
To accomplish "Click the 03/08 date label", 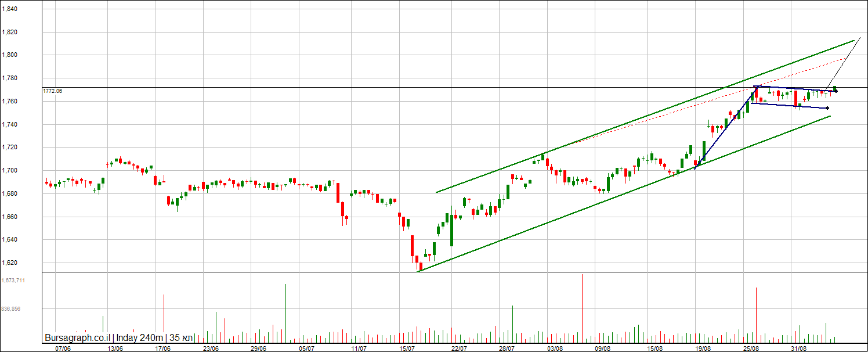I will click(x=555, y=349).
